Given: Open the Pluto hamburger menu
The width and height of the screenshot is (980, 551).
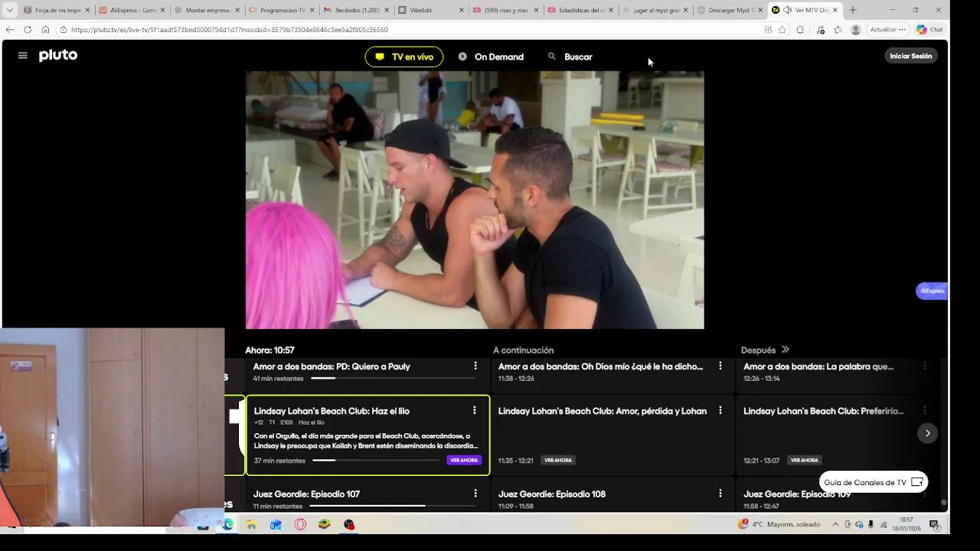Looking at the screenshot, I should click(x=22, y=56).
